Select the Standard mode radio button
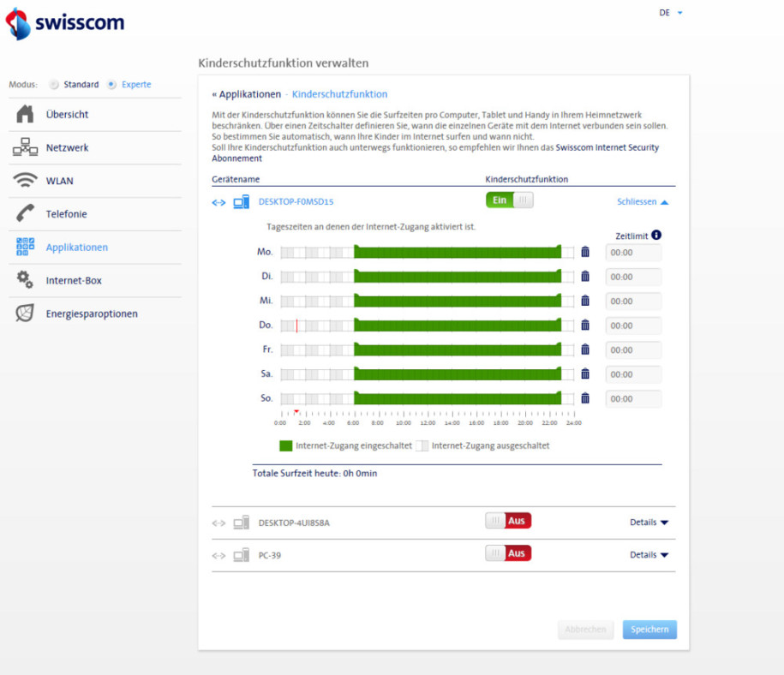 pos(54,85)
